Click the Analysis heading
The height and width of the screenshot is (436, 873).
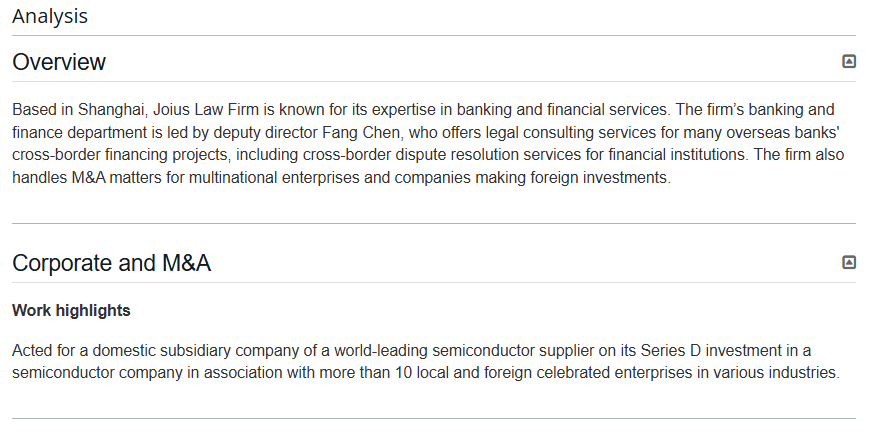click(x=50, y=16)
